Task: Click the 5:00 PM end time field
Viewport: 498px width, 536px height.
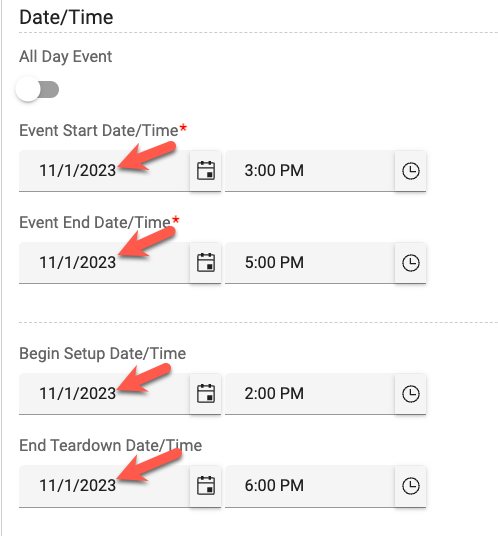Action: pos(310,263)
